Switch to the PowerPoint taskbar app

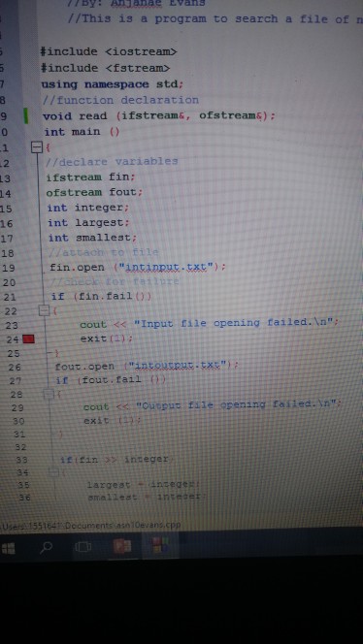122,546
